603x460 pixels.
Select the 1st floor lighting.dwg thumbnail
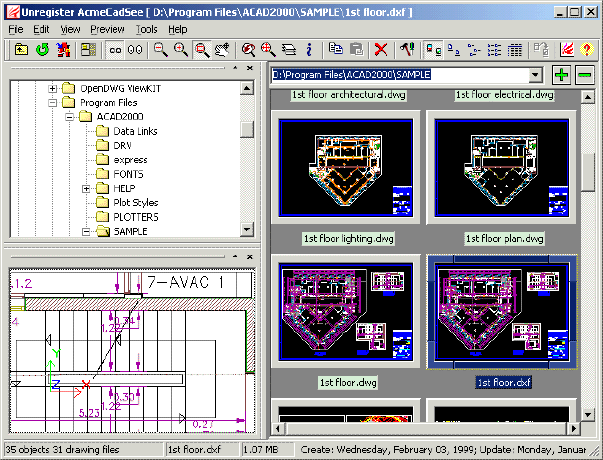(346, 168)
